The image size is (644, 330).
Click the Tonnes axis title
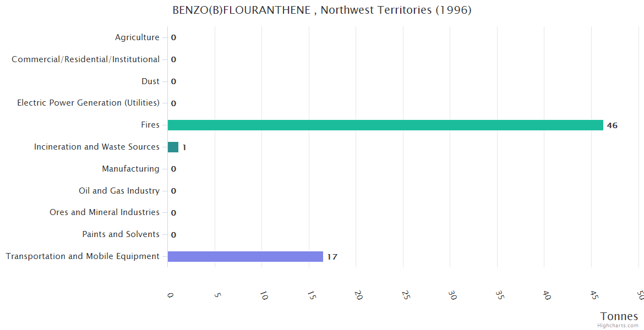[x=619, y=316]
